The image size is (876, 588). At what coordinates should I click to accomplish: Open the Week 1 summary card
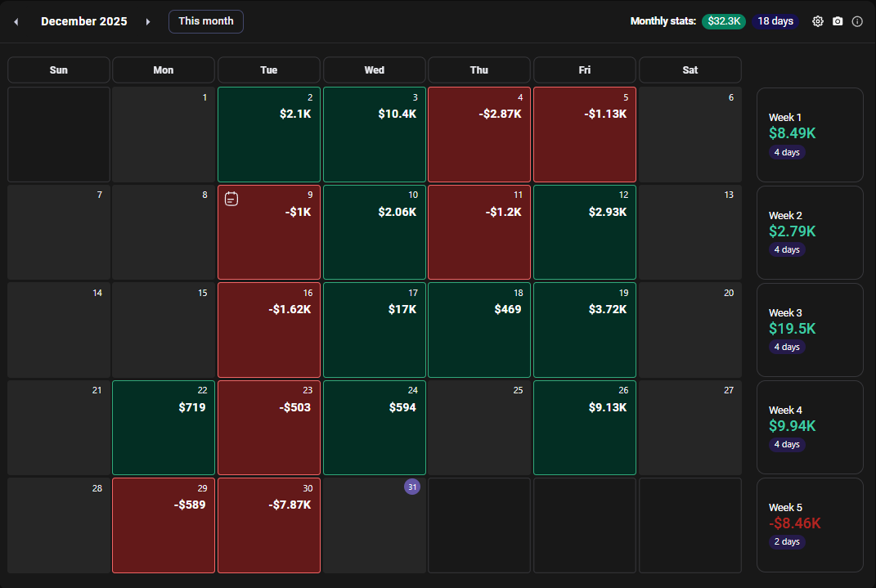(809, 135)
